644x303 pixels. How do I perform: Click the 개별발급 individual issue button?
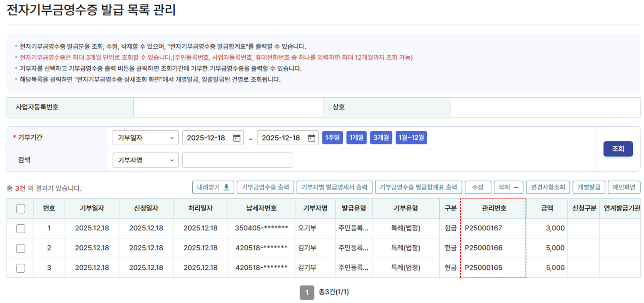589,187
